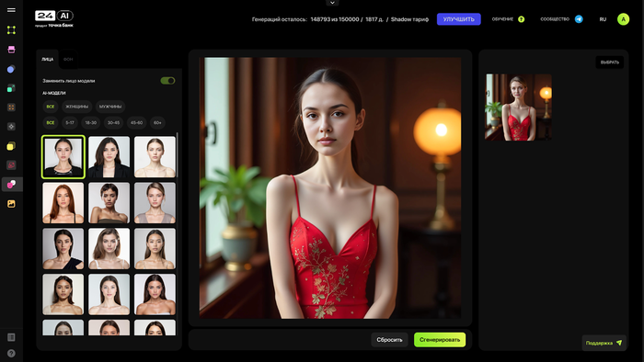Open the Telegram community icon
644x362 pixels.
pyautogui.click(x=579, y=19)
